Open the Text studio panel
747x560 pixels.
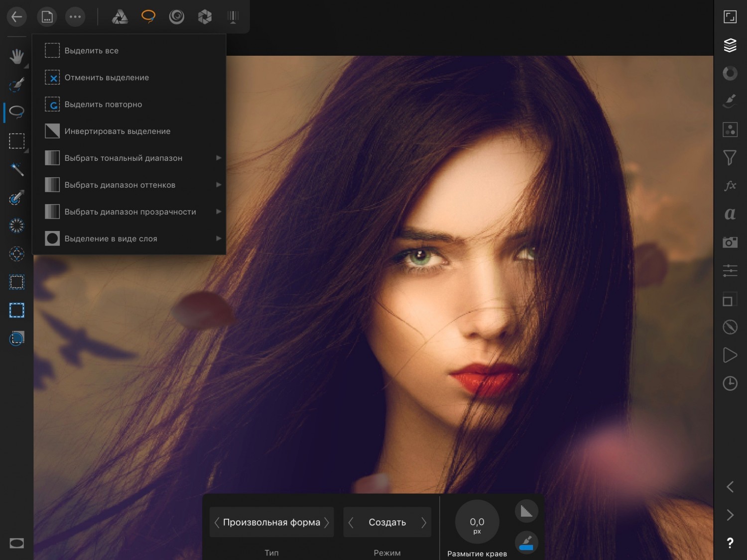point(730,214)
